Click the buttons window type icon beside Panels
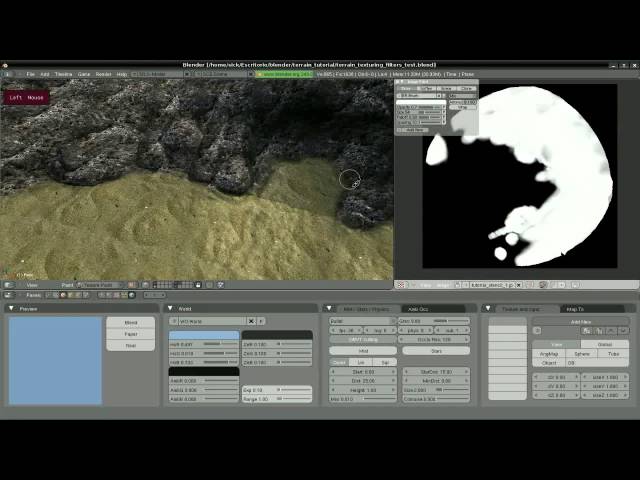Image resolution: width=640 pixels, height=480 pixels. [9, 295]
